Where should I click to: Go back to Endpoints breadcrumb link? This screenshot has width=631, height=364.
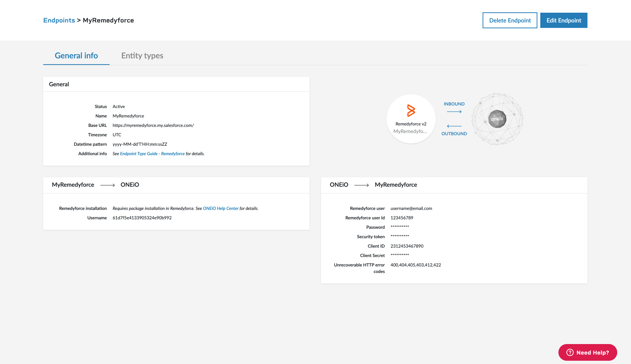pos(59,20)
